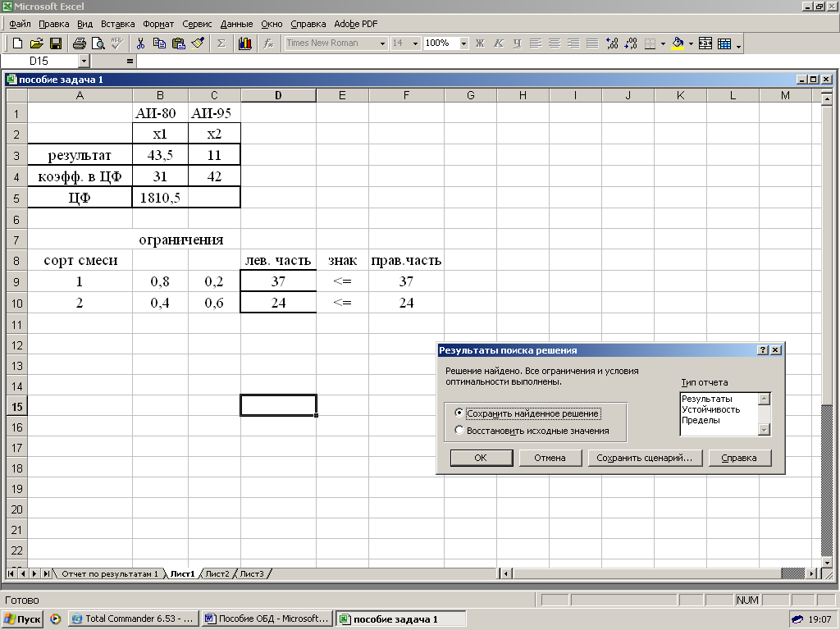Apply yellow fill color bucket
Viewport: 840px width, 630px height.
[678, 43]
